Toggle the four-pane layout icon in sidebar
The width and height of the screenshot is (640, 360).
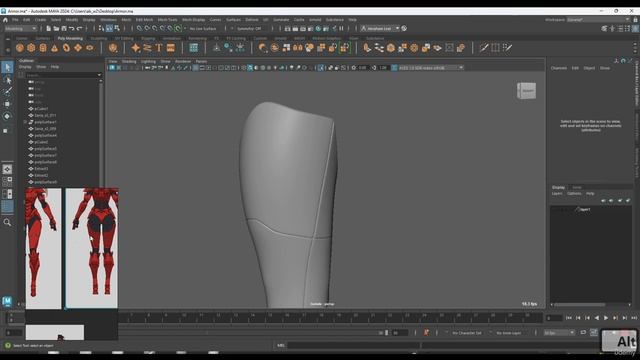pyautogui.click(x=7, y=181)
